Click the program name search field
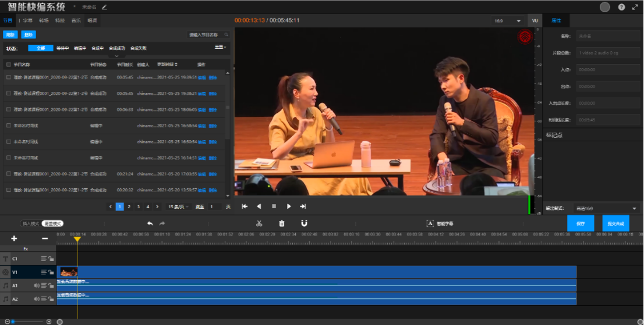This screenshot has width=644, height=325. pyautogui.click(x=205, y=35)
